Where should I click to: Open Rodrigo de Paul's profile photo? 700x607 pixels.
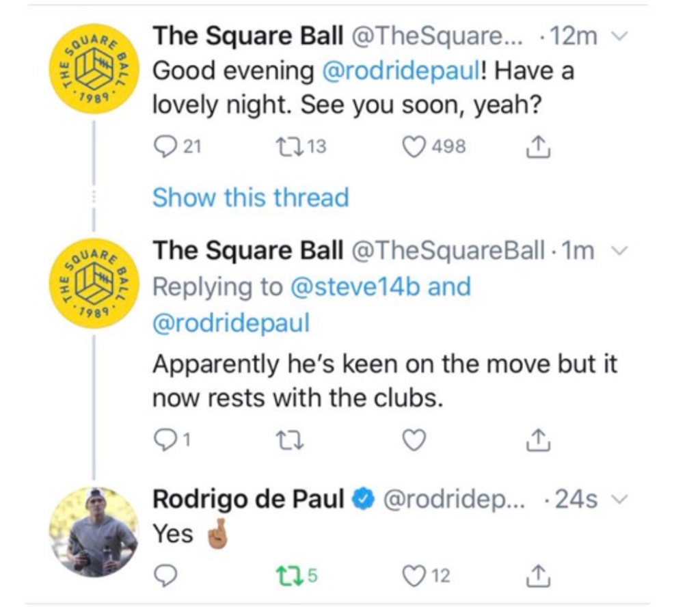coord(94,532)
